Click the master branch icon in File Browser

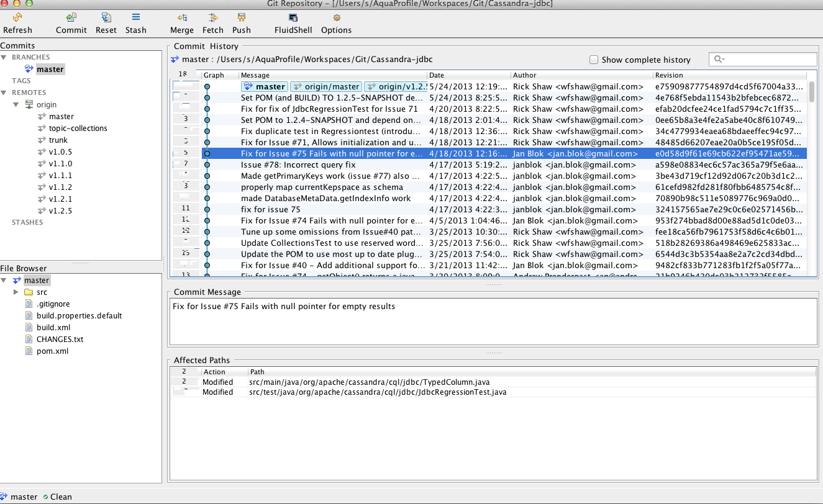(17, 281)
